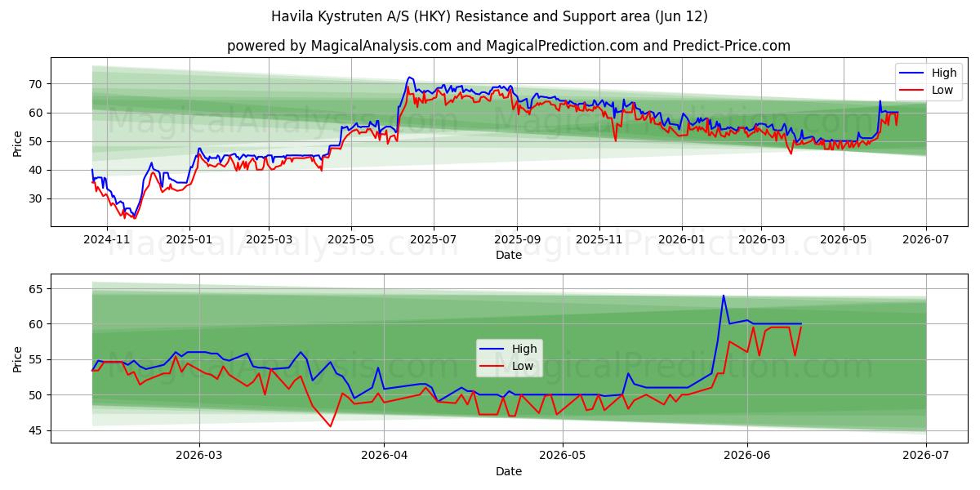Image resolution: width=980 pixels, height=490 pixels.
Task: Click the '2026-07' tick on top chart
Action: pos(926,238)
